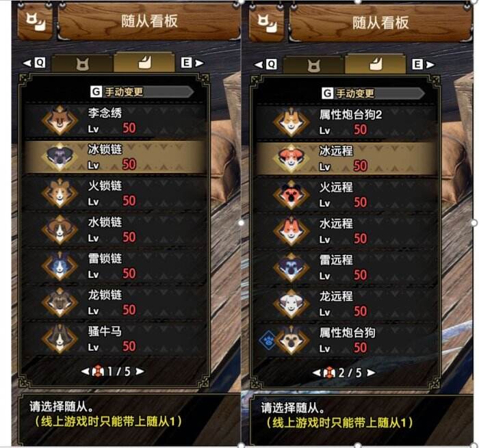This screenshot has width=479, height=448.
Task: Click the 雷锁链 blue dog portrait
Action: click(x=60, y=265)
